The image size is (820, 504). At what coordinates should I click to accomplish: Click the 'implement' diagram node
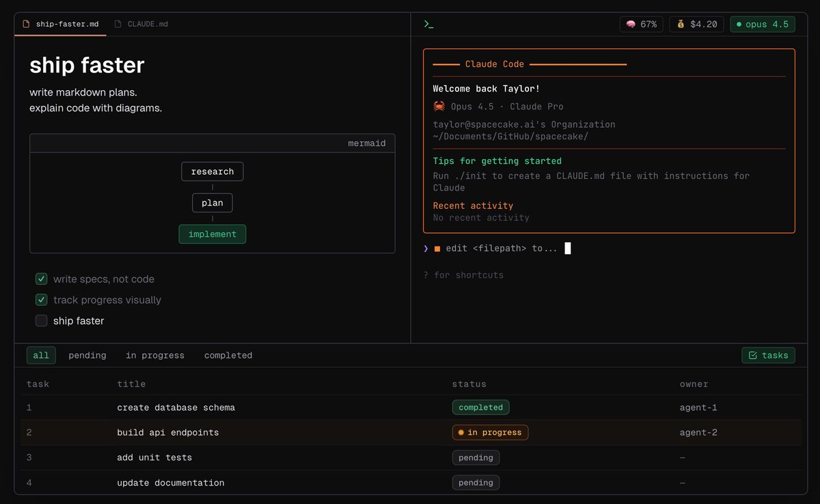click(213, 234)
